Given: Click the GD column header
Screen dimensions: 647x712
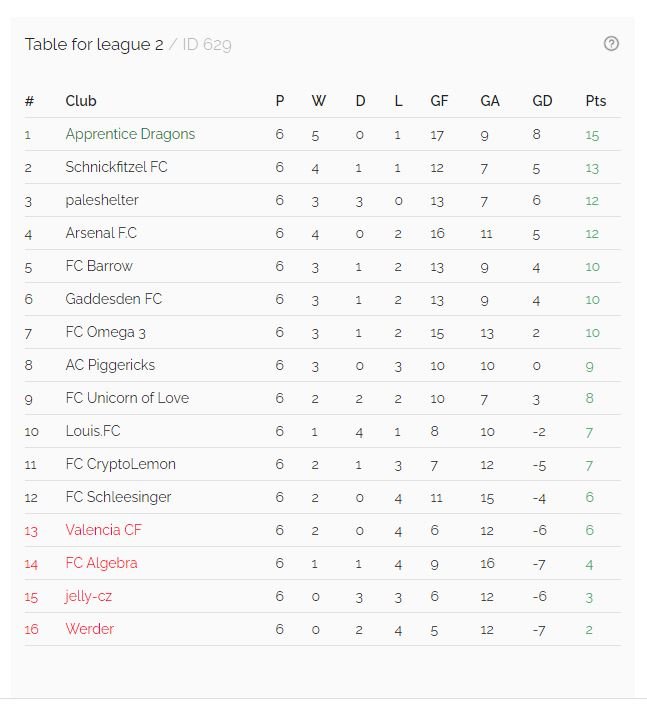Looking at the screenshot, I should tap(542, 101).
